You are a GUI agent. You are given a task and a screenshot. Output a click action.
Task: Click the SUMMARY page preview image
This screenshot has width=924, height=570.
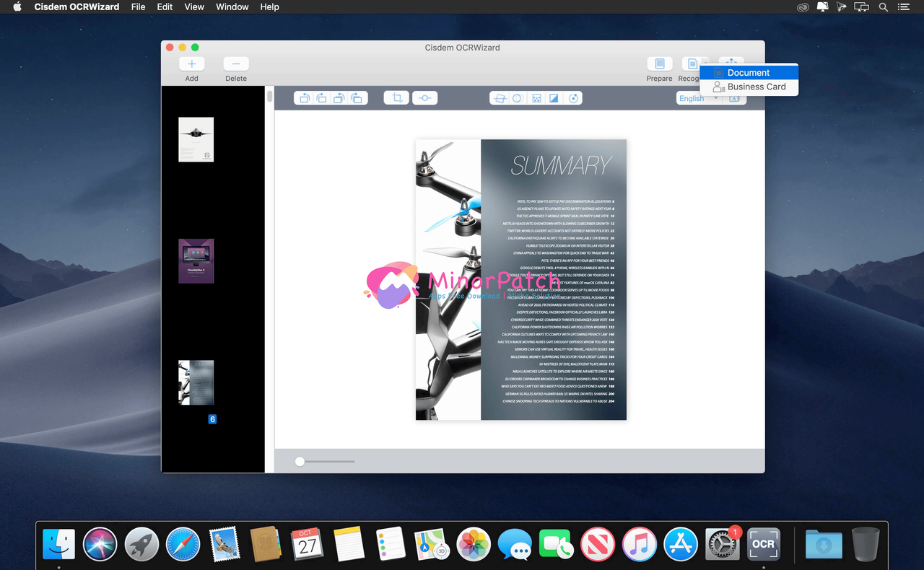[521, 279]
